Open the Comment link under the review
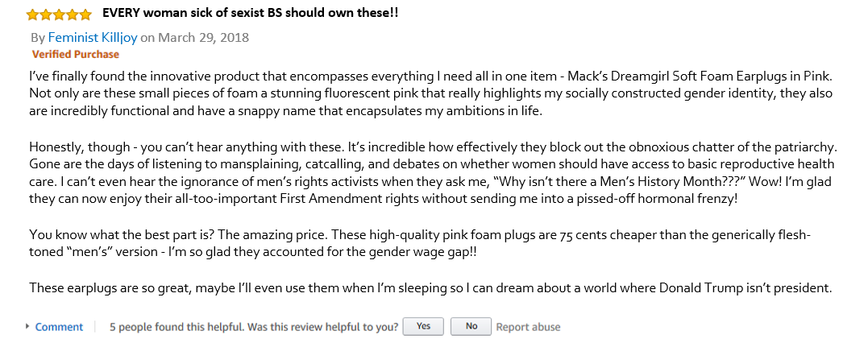The height and width of the screenshot is (347, 868). click(59, 327)
